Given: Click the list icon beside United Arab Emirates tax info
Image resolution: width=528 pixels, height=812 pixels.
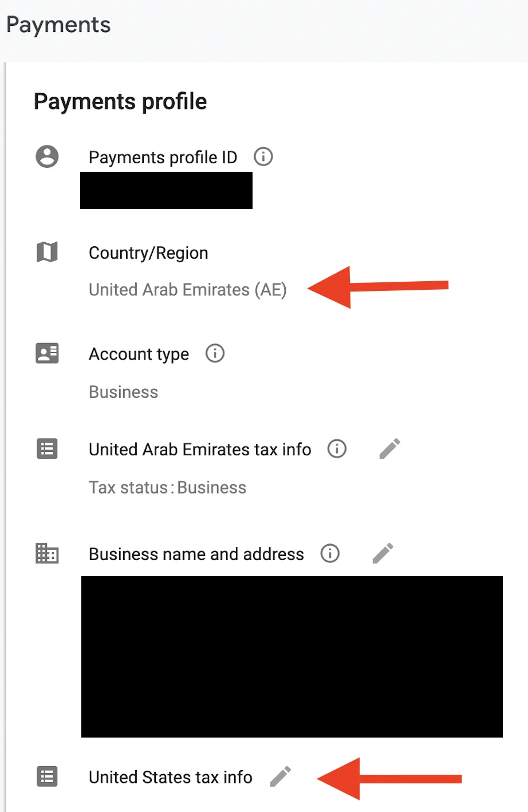Looking at the screenshot, I should pyautogui.click(x=47, y=449).
